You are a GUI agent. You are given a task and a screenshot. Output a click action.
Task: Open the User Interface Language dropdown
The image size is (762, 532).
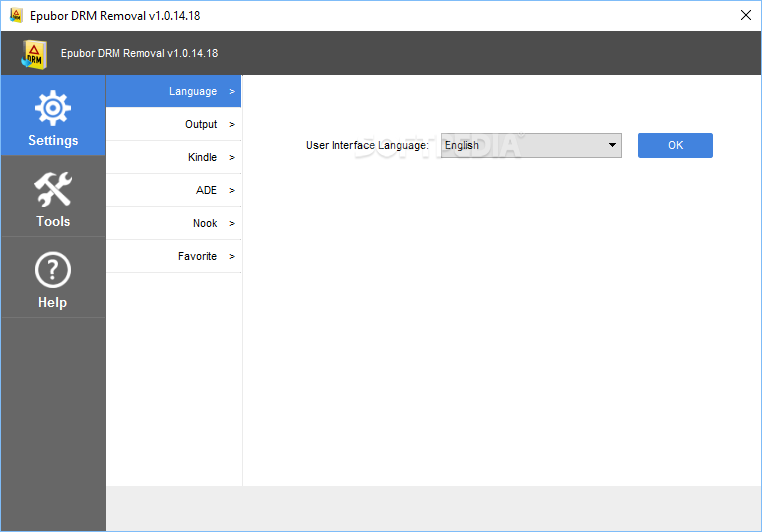(531, 145)
